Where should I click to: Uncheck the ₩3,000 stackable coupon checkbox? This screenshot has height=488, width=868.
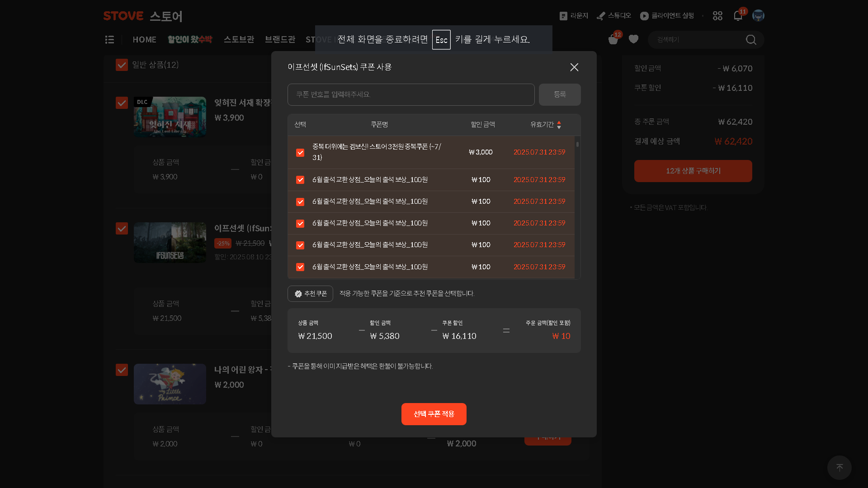[300, 153]
